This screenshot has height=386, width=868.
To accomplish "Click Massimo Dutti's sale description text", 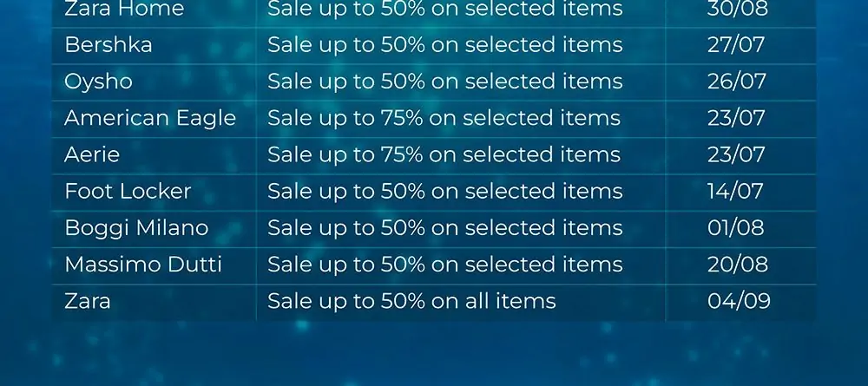I will (445, 265).
